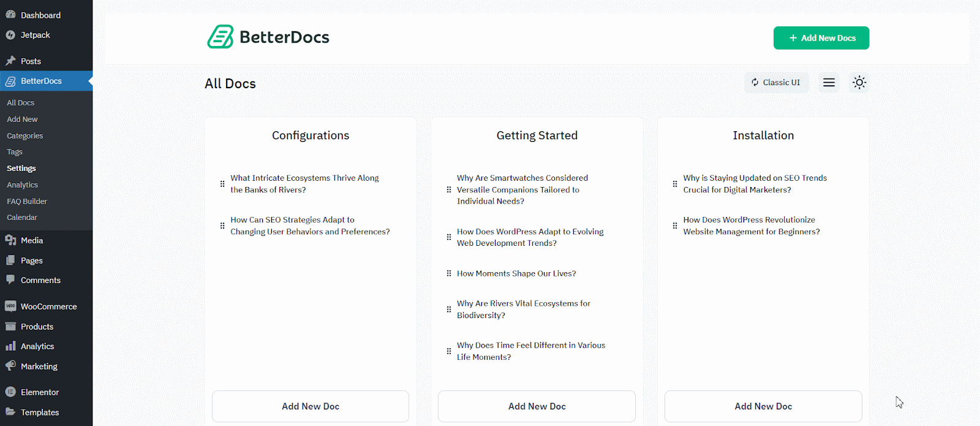This screenshot has width=980, height=426.
Task: Click drag handle for SEO Strategies Adapt doc
Action: point(222,226)
